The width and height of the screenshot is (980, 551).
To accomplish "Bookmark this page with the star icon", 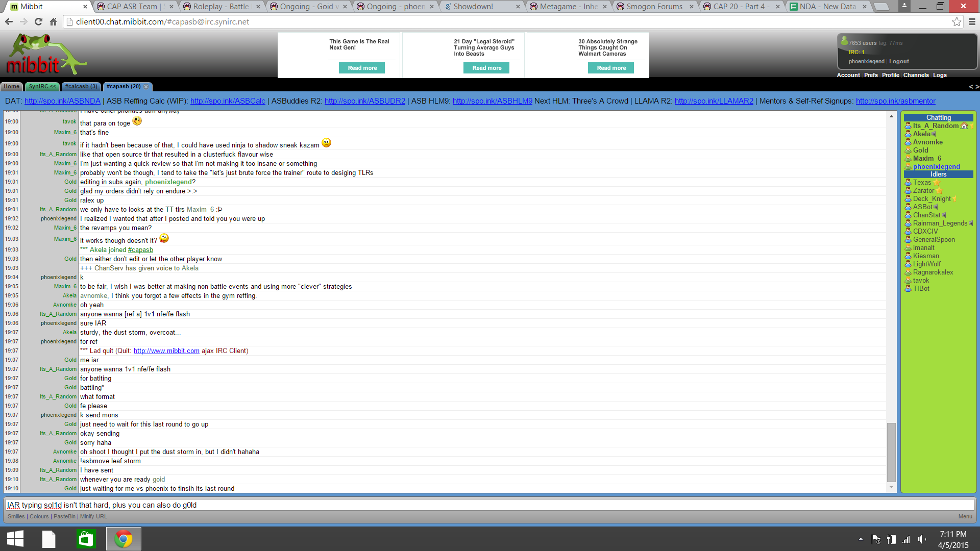I will tap(957, 21).
